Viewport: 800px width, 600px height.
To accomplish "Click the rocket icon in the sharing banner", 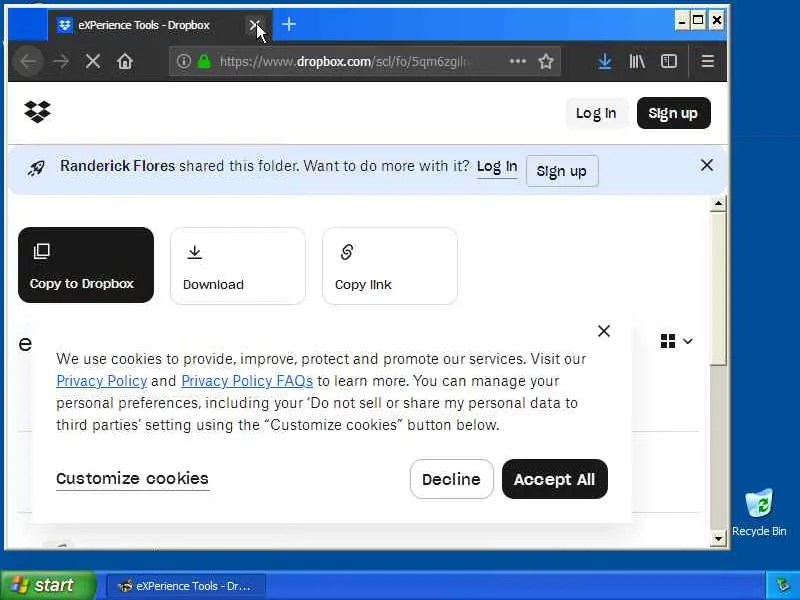I will [x=36, y=167].
